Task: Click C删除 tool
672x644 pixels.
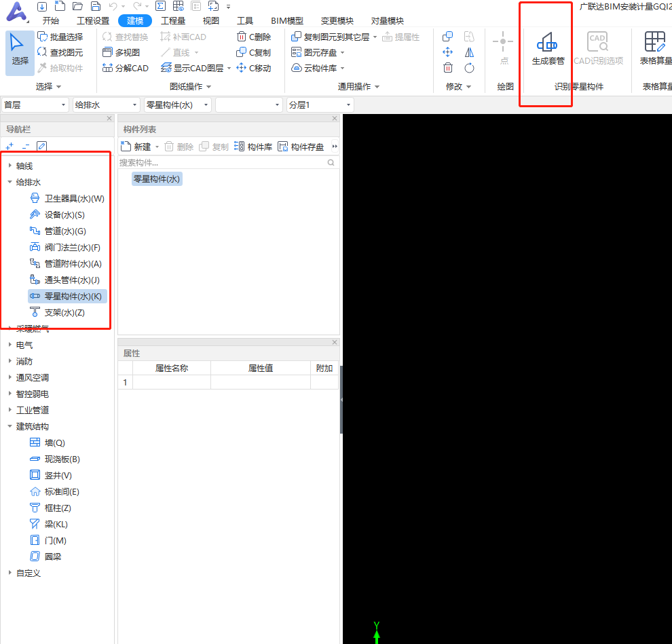Action: [x=254, y=37]
